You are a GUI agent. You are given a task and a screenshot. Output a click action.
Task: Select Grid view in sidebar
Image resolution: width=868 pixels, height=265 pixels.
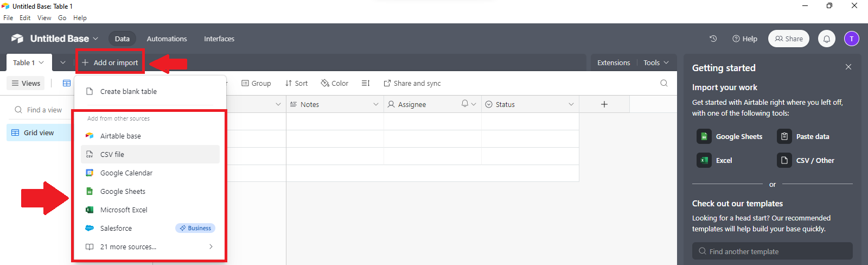coord(39,132)
